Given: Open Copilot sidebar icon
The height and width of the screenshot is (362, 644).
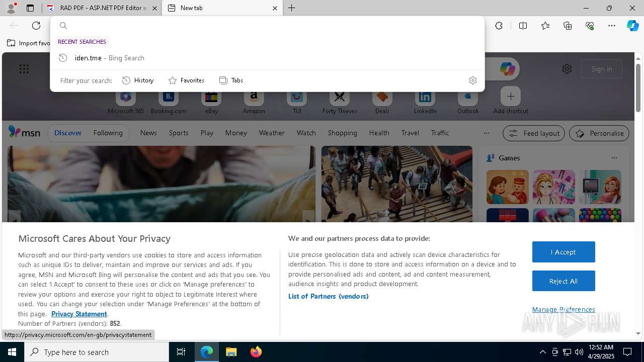Looking at the screenshot, I should click(632, 26).
